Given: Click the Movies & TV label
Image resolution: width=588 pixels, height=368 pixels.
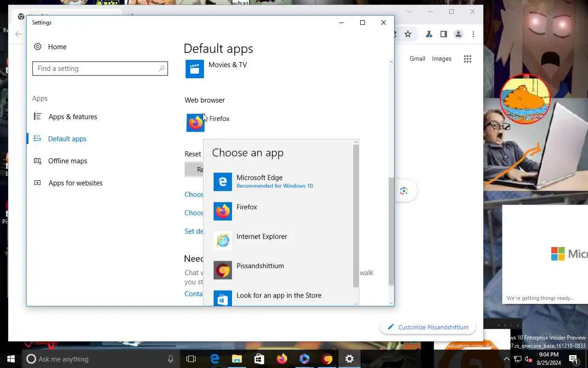Looking at the screenshot, I should click(x=228, y=65).
